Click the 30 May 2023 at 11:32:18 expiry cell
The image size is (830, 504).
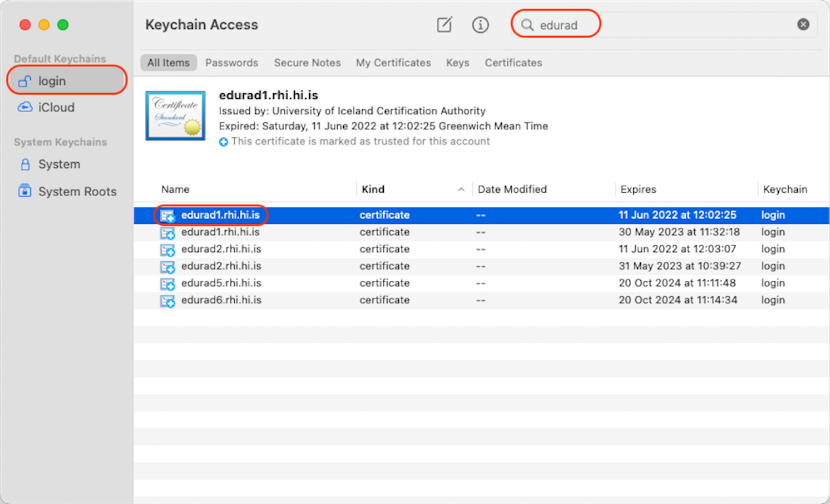pos(679,232)
